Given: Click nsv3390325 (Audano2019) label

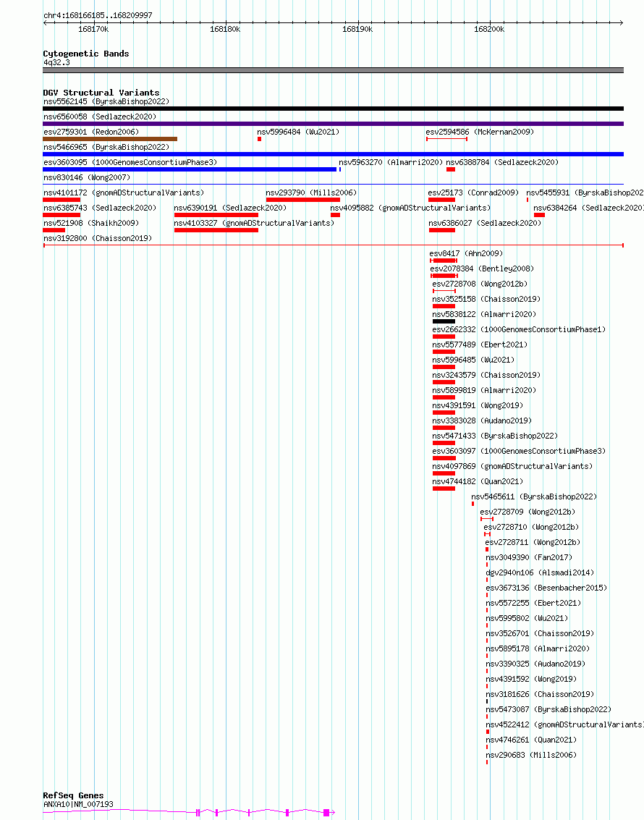Looking at the screenshot, I should coord(535,663).
